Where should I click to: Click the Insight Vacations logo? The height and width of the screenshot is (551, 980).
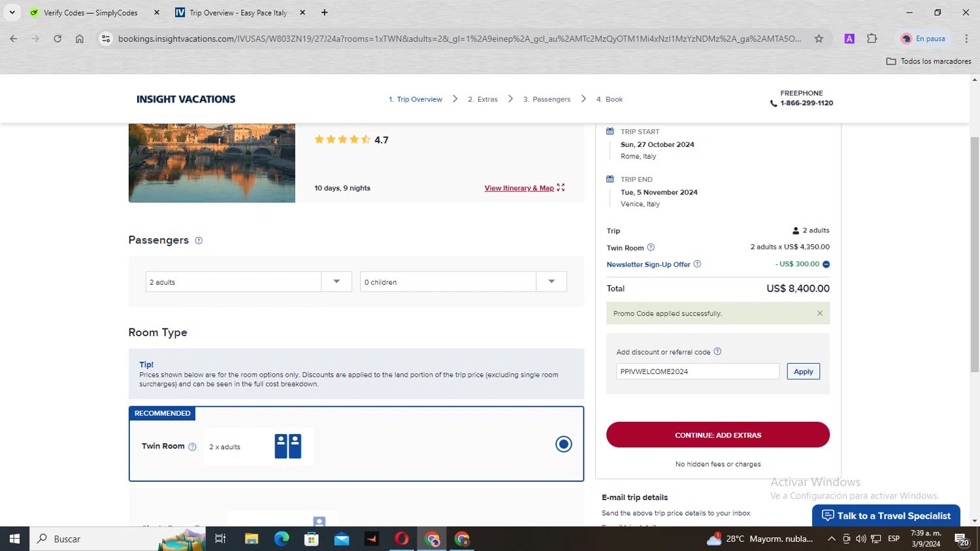186,99
